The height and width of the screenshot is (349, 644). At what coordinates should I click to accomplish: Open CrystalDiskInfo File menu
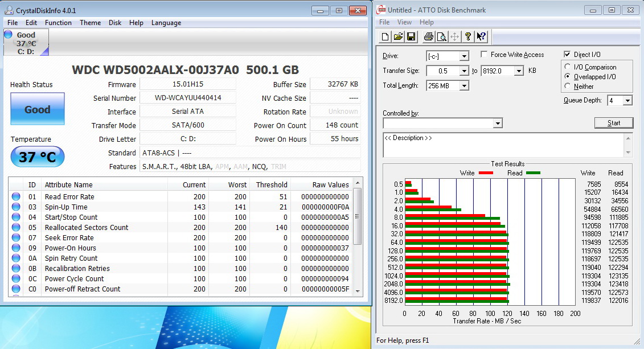13,23
